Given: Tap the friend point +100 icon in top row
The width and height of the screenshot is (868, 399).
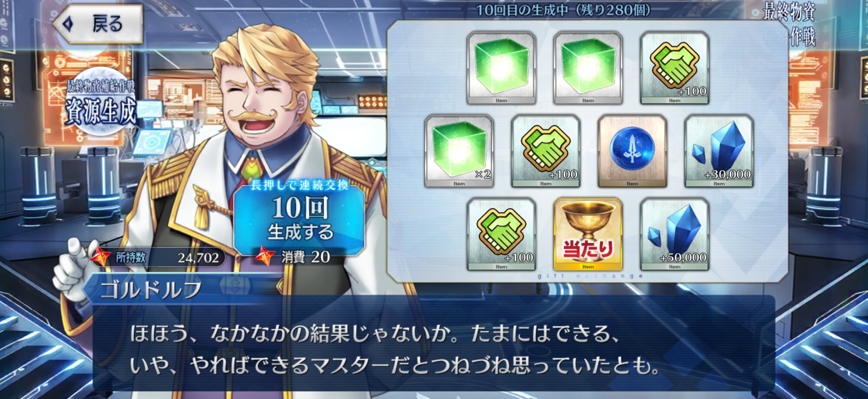Looking at the screenshot, I should tap(675, 68).
